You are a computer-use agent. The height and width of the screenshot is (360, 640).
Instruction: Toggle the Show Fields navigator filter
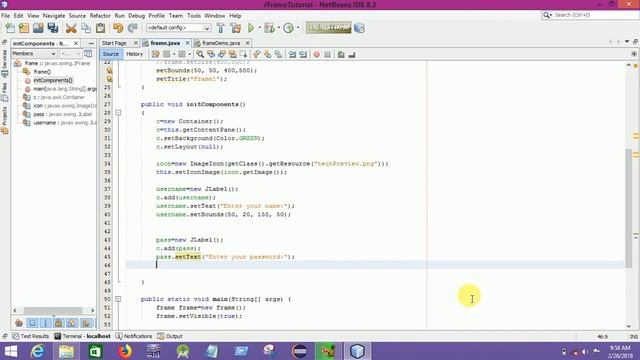pos(32,323)
